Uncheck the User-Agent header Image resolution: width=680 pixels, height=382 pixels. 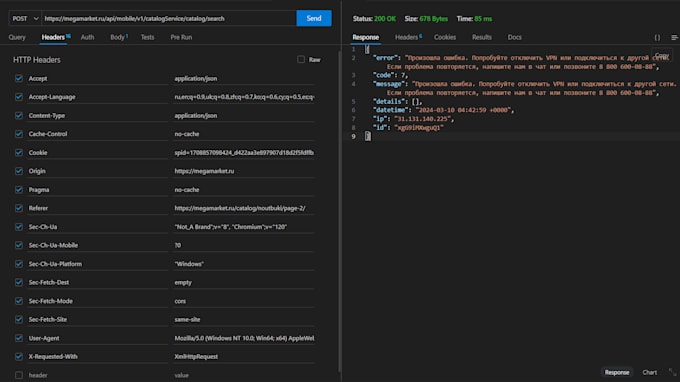tap(19, 338)
